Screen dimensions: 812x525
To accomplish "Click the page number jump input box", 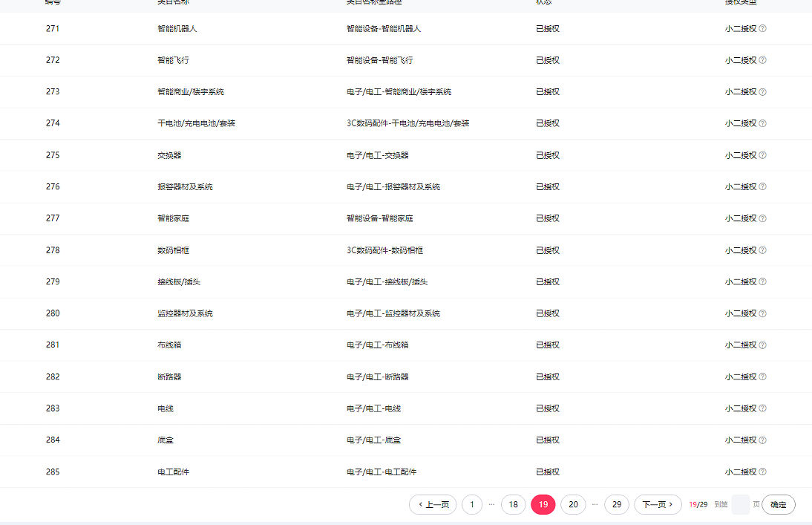I will point(740,505).
